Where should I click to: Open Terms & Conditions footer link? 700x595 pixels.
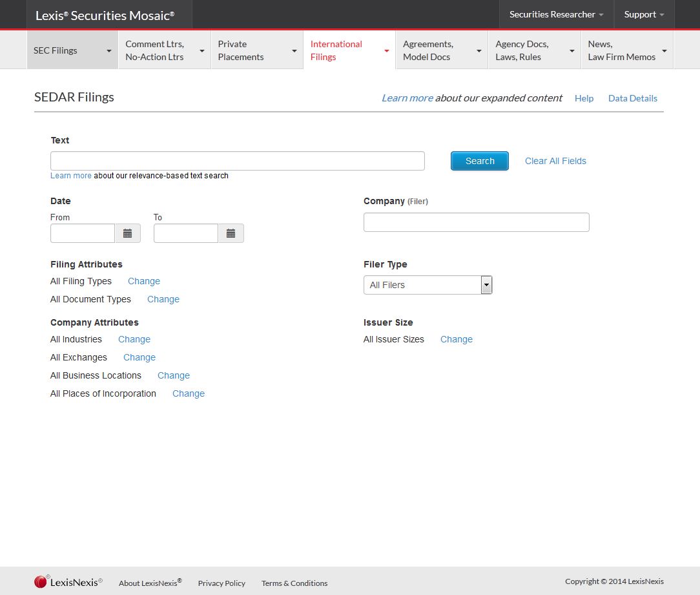tap(294, 583)
